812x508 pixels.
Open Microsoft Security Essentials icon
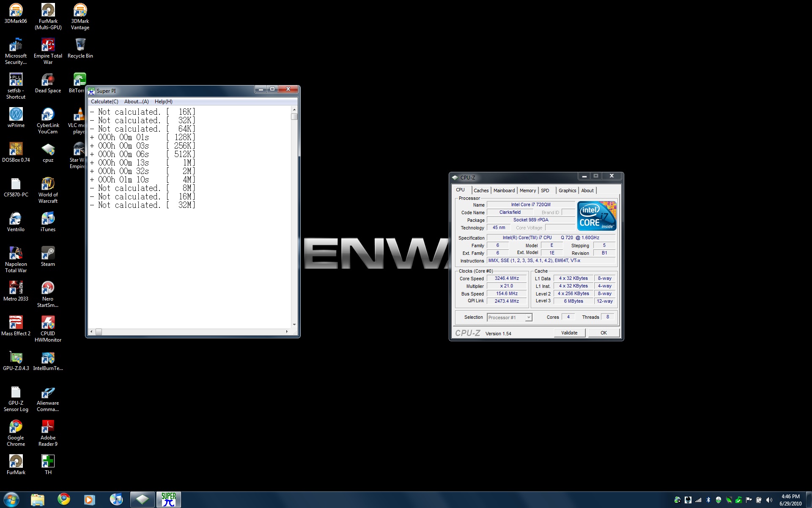pos(16,51)
